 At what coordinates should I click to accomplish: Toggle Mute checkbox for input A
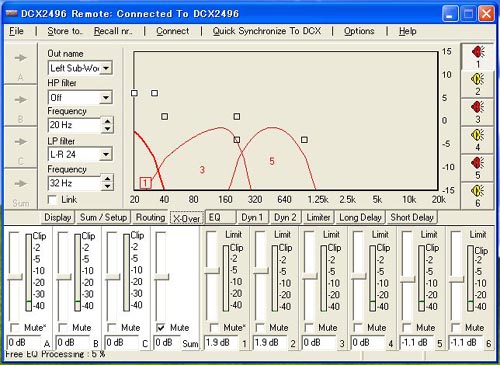coord(15,328)
